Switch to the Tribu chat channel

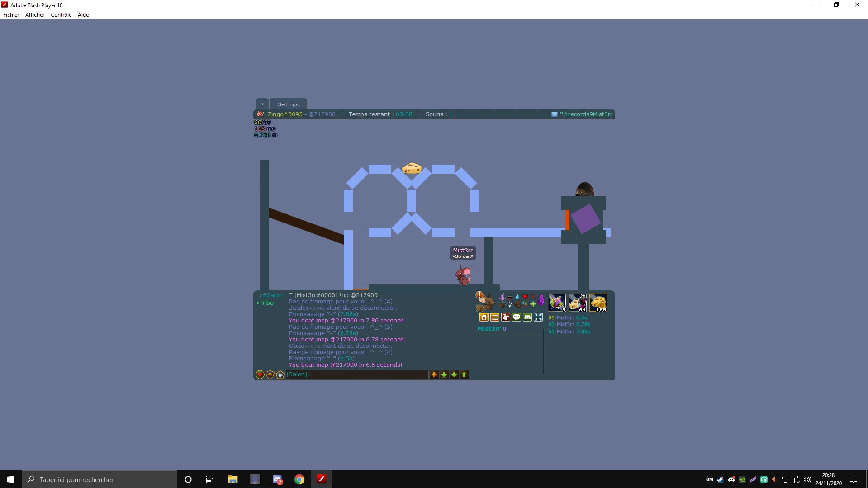[265, 303]
